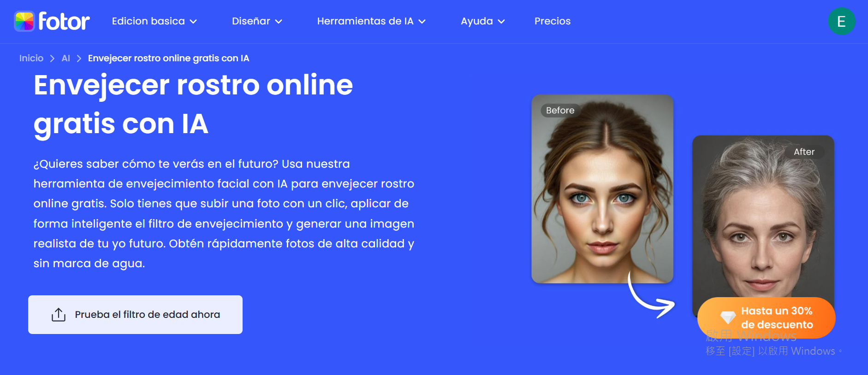Go to Inicio breadcrumb link
Viewport: 868px width, 375px height.
[31, 58]
